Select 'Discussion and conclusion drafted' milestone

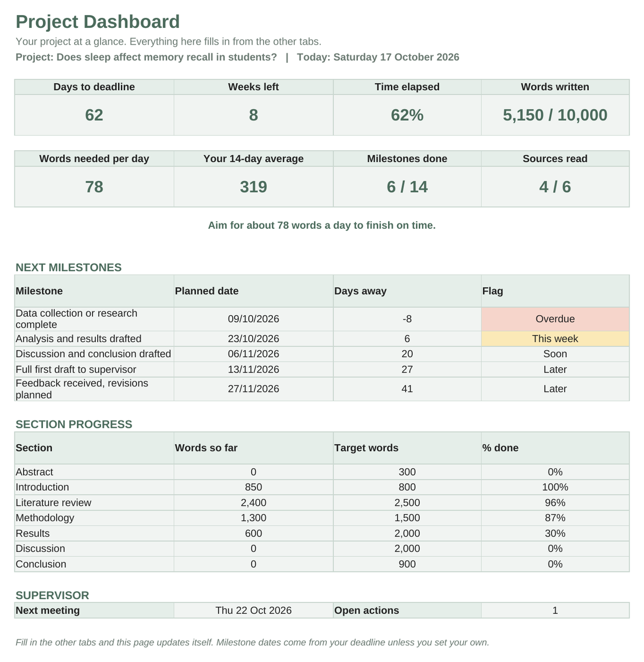pyautogui.click(x=94, y=354)
